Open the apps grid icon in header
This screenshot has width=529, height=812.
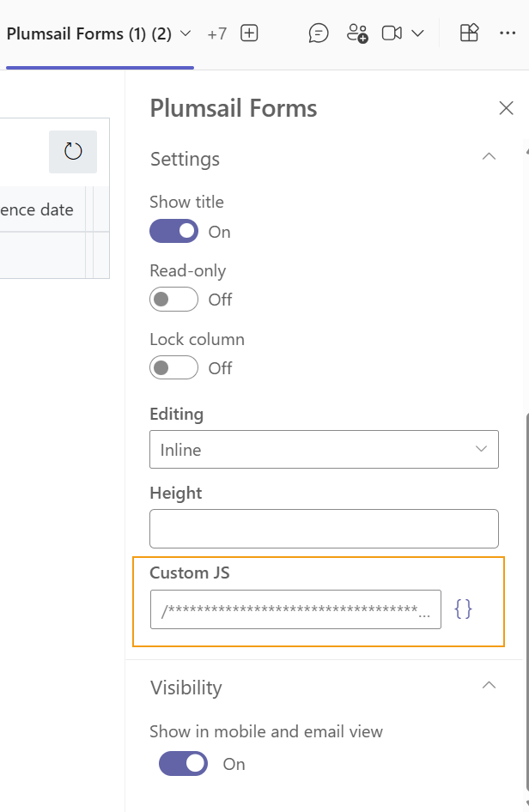(x=469, y=33)
